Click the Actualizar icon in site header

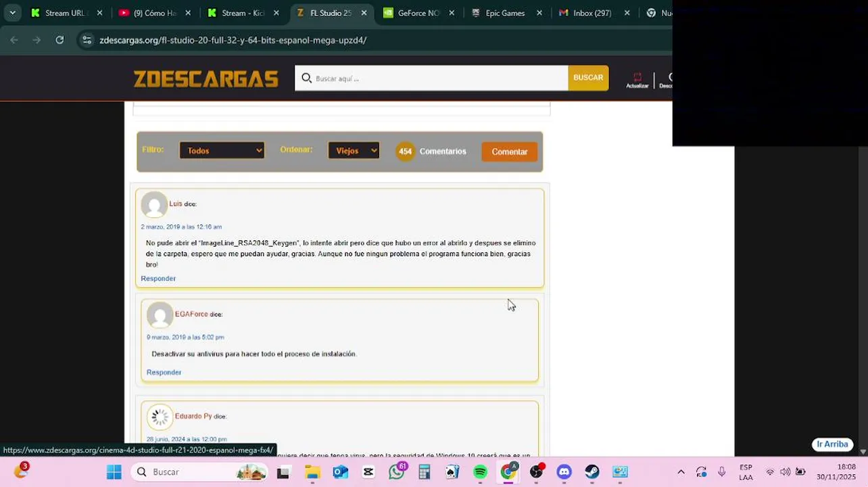637,80
